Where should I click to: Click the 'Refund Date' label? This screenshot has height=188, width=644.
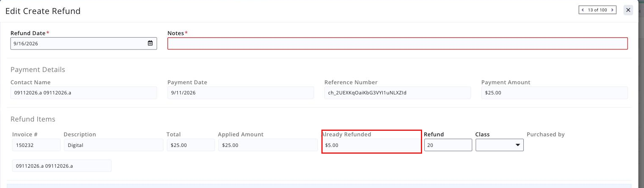28,33
